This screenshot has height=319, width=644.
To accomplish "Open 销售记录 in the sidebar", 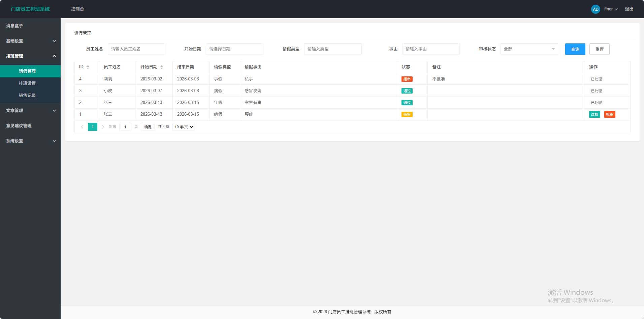I will (x=27, y=96).
